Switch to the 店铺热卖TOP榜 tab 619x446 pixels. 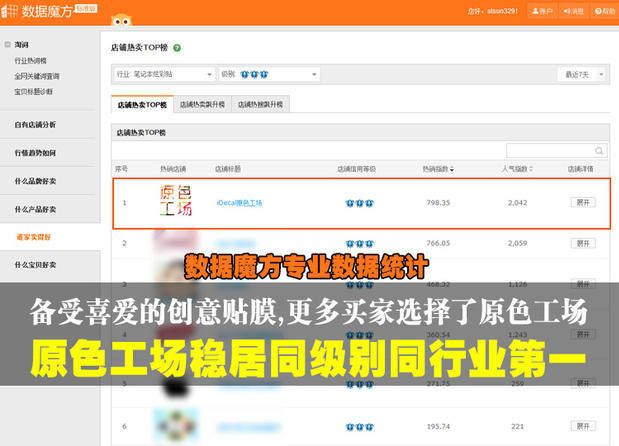pos(142,105)
